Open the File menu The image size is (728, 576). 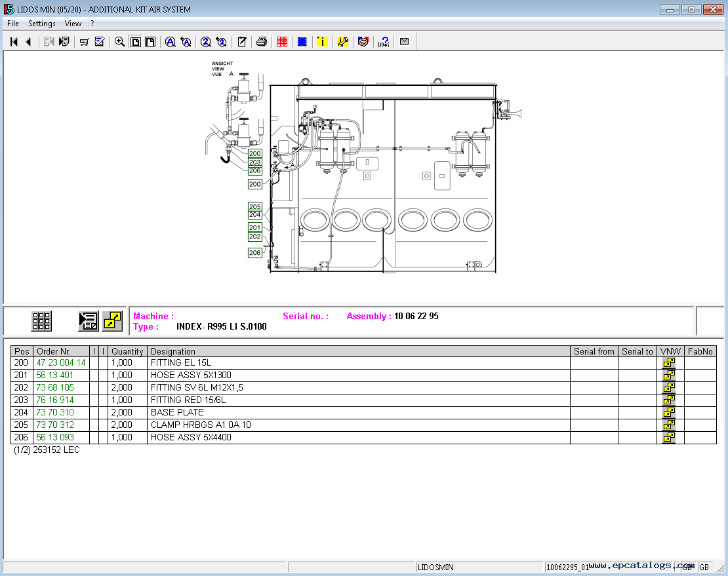tap(13, 24)
